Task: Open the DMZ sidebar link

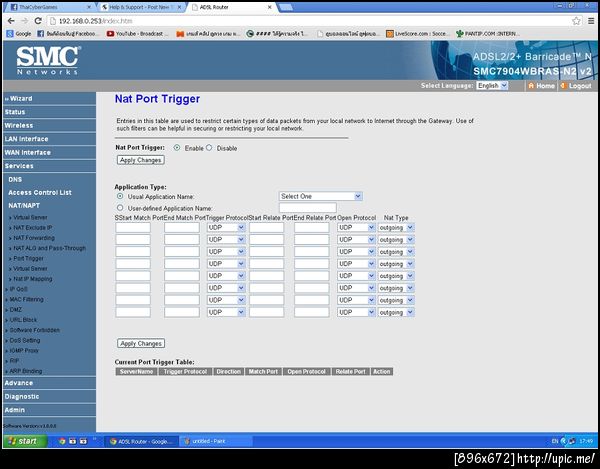Action: pos(15,309)
